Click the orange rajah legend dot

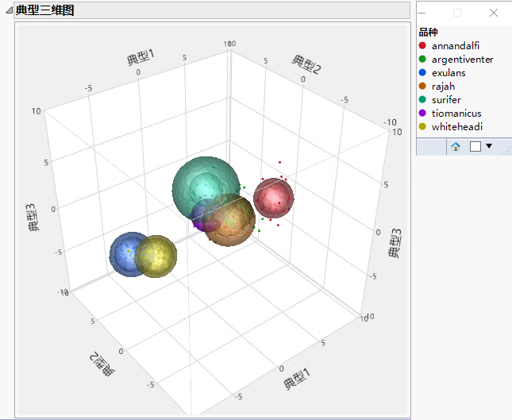[422, 87]
